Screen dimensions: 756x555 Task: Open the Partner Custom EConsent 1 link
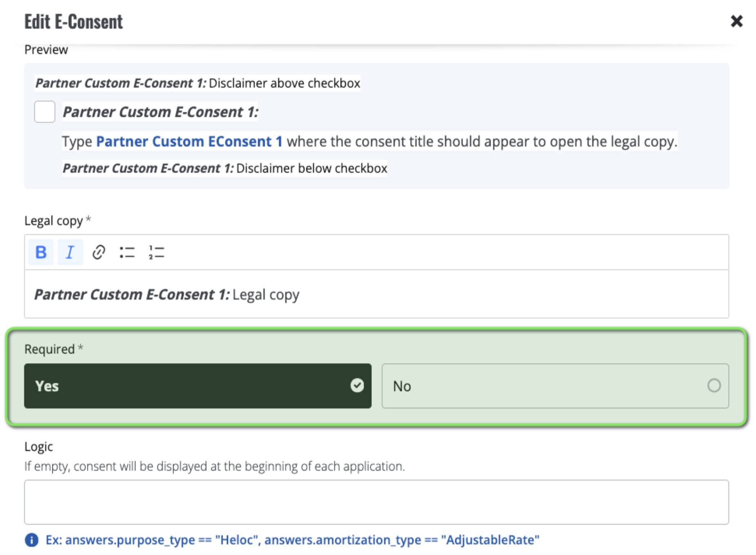coord(189,142)
